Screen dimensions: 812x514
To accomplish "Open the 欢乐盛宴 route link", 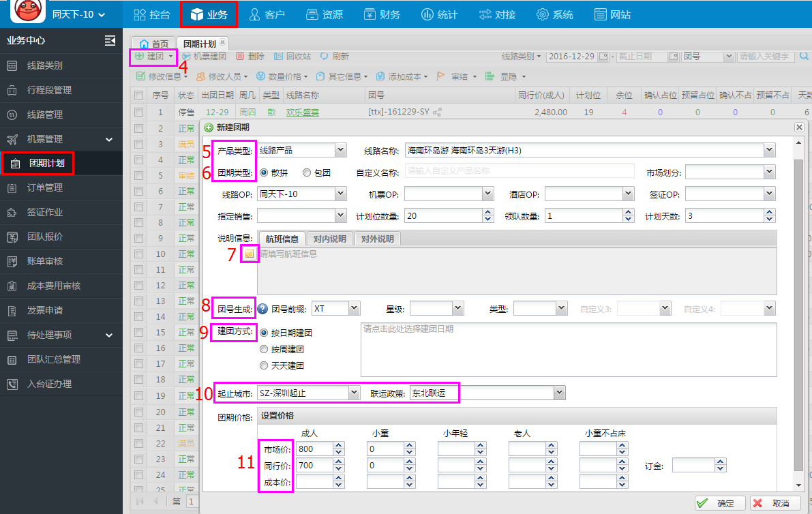I will click(303, 112).
